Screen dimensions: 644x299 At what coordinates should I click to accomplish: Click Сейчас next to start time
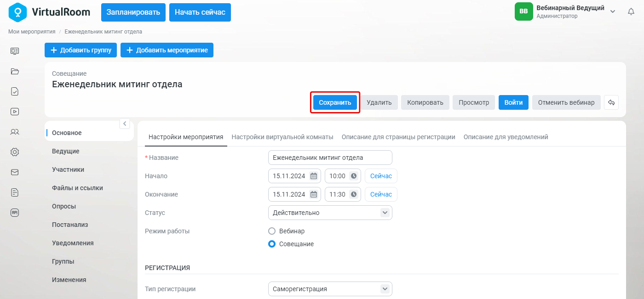click(381, 176)
